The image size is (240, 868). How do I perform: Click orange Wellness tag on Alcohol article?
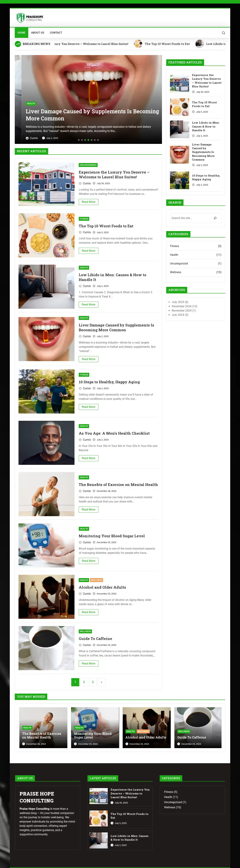96,580
